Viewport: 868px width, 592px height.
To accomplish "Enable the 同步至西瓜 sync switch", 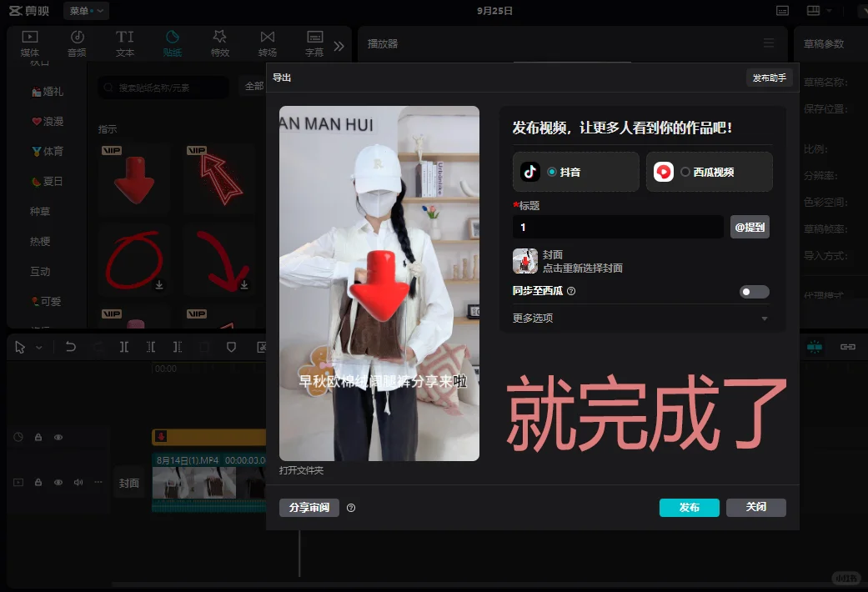I will point(754,291).
